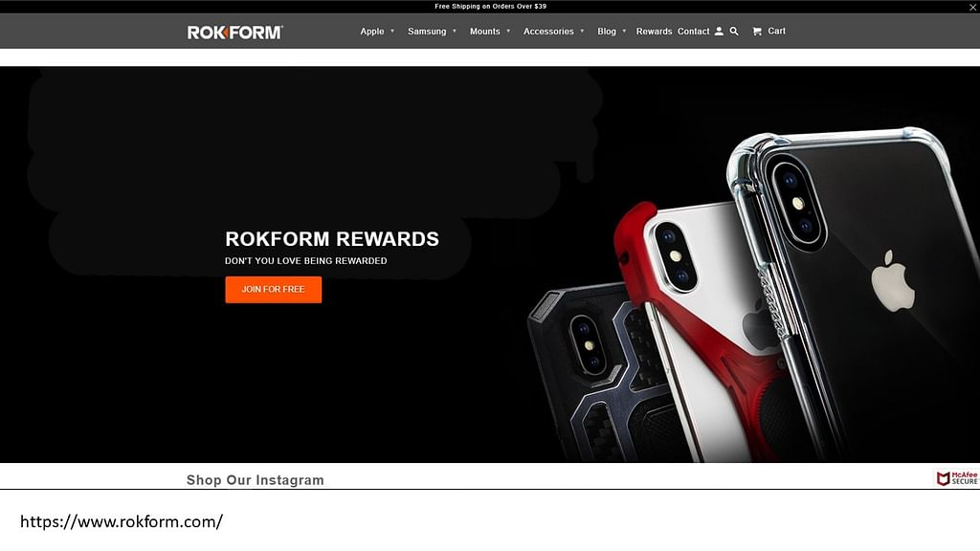Click the Apple nav label
The height and width of the screenshot is (551, 980).
372,32
